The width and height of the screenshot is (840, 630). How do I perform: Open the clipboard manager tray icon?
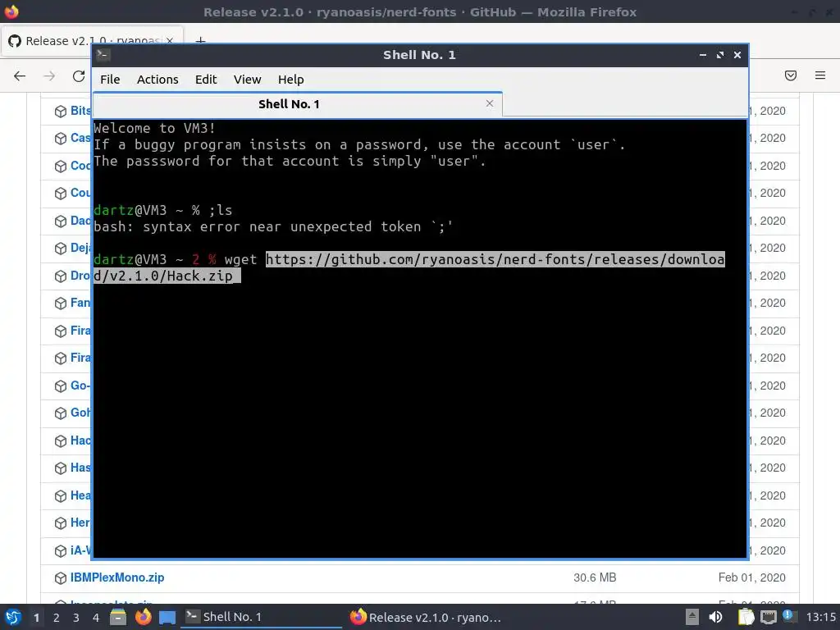coord(746,617)
